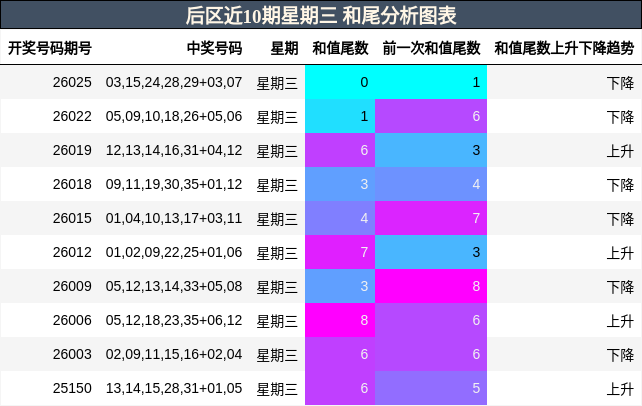Select winning numbers 12,13,14,16,31+04,12

[x=174, y=150]
